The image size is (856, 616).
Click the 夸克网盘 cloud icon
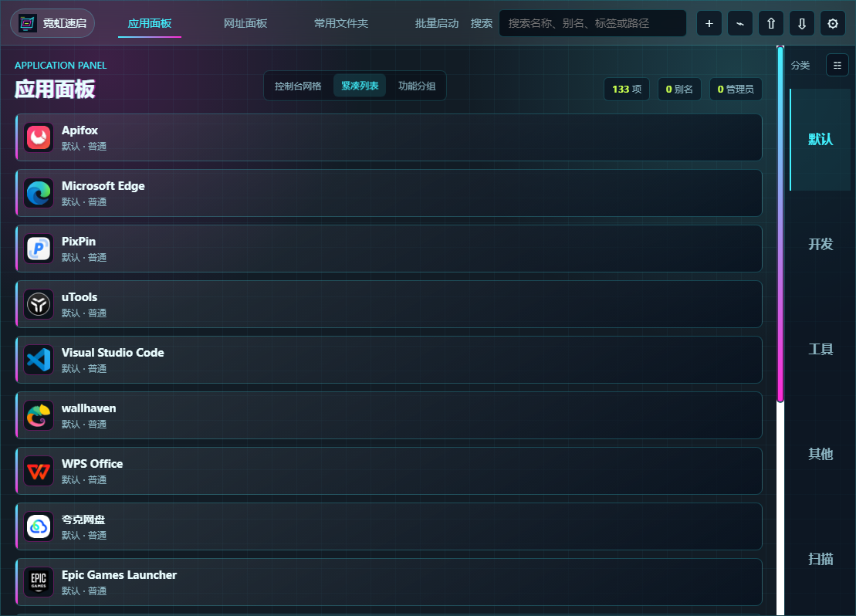39,526
